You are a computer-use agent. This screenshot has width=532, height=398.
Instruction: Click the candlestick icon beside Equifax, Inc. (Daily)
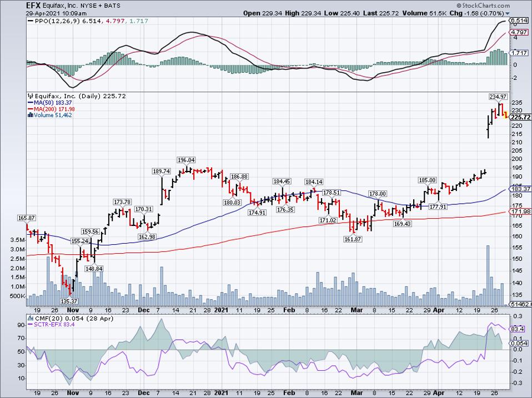30,96
